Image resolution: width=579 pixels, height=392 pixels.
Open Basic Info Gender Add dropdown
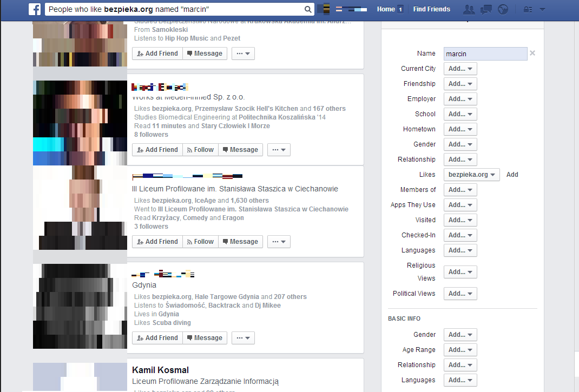(460, 335)
